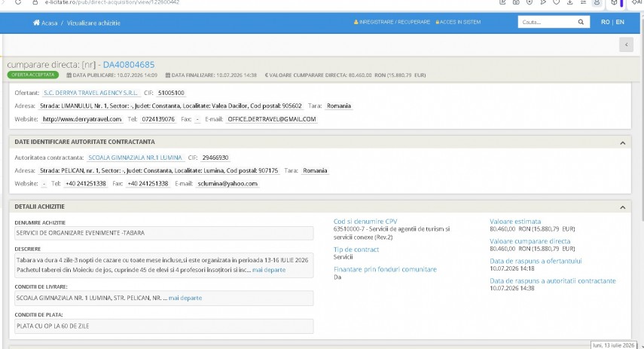This screenshot has height=349, width=644.
Task: Select the authority address Strada: PELICAN
Action: point(159,170)
